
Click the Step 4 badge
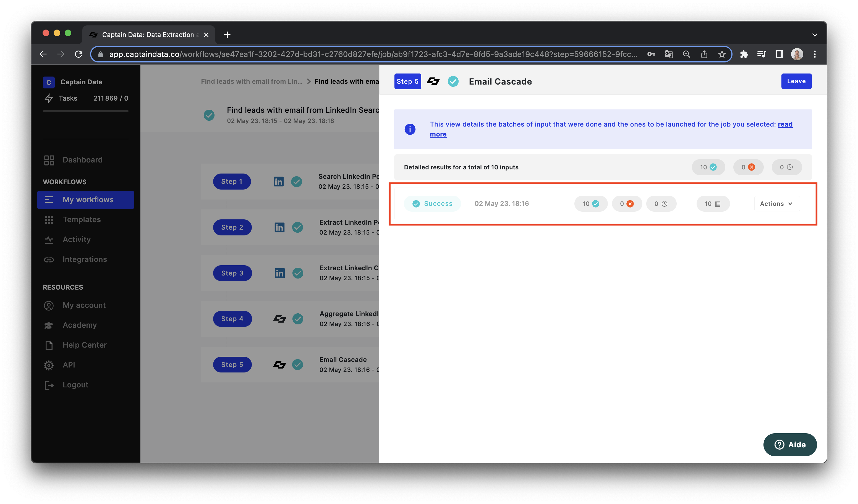pos(232,319)
